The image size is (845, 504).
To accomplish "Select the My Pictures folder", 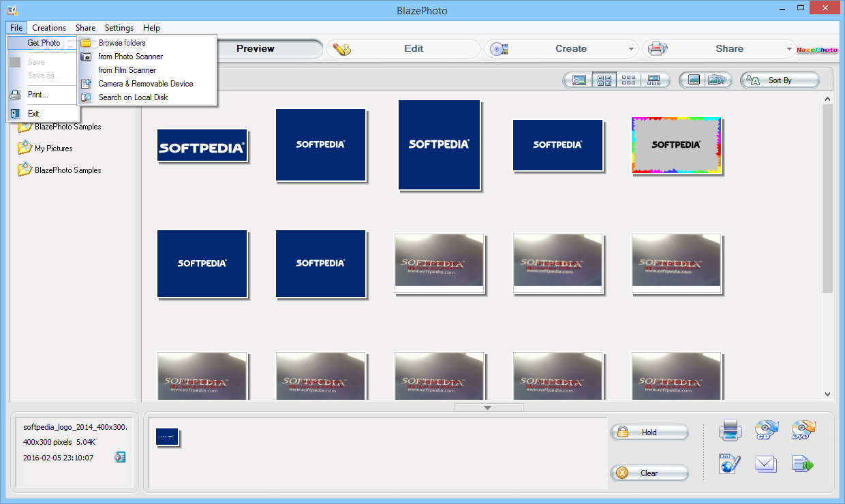I will click(x=45, y=148).
